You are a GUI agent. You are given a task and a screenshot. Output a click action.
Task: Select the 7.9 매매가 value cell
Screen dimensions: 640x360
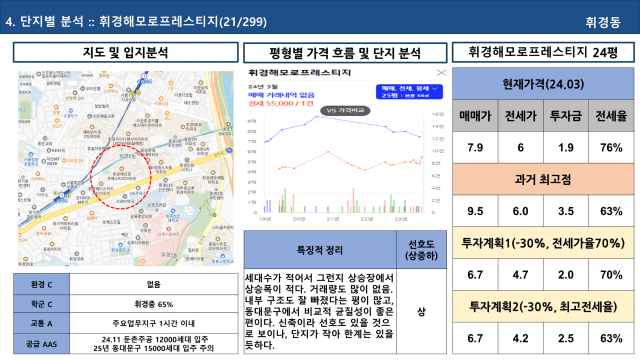475,148
